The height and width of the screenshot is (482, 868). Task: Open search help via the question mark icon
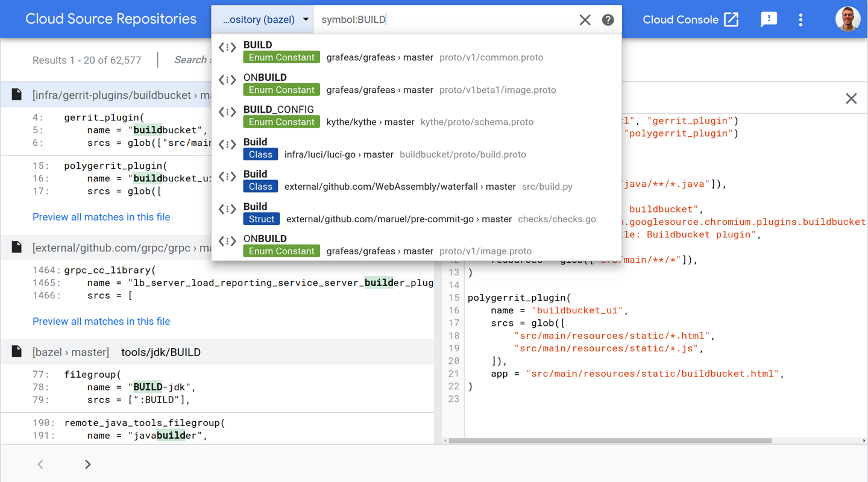[x=608, y=19]
